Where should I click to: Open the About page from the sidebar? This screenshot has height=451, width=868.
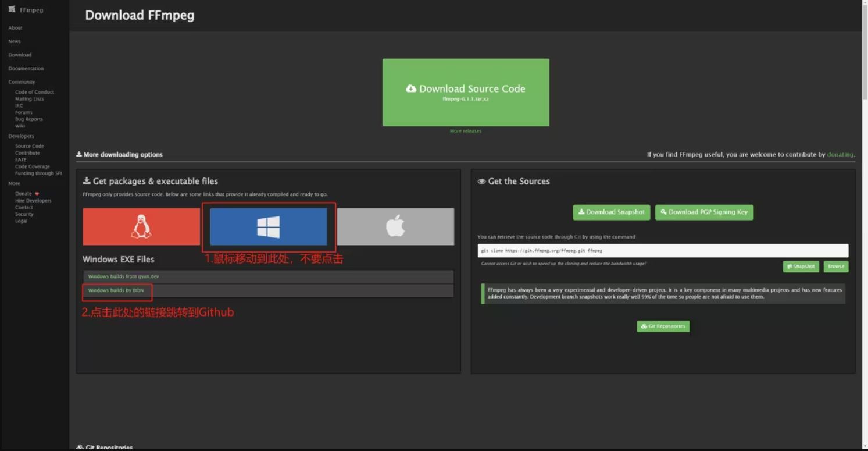tap(15, 28)
